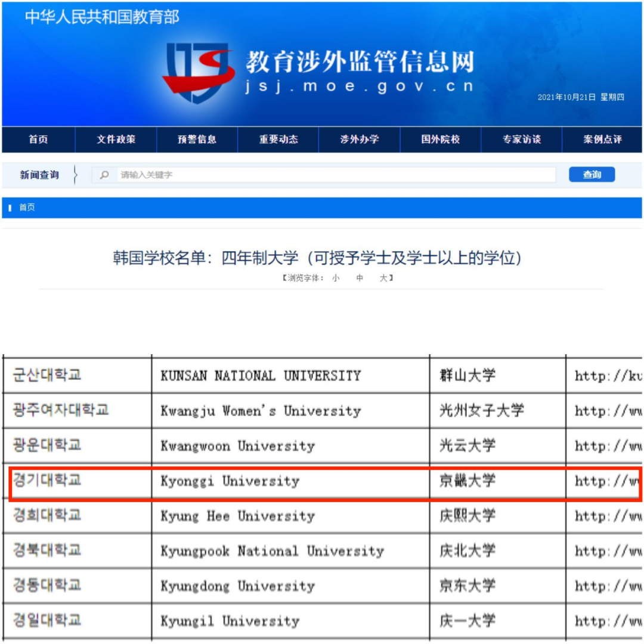Click the URL in the Kyung Hee row

point(608,516)
